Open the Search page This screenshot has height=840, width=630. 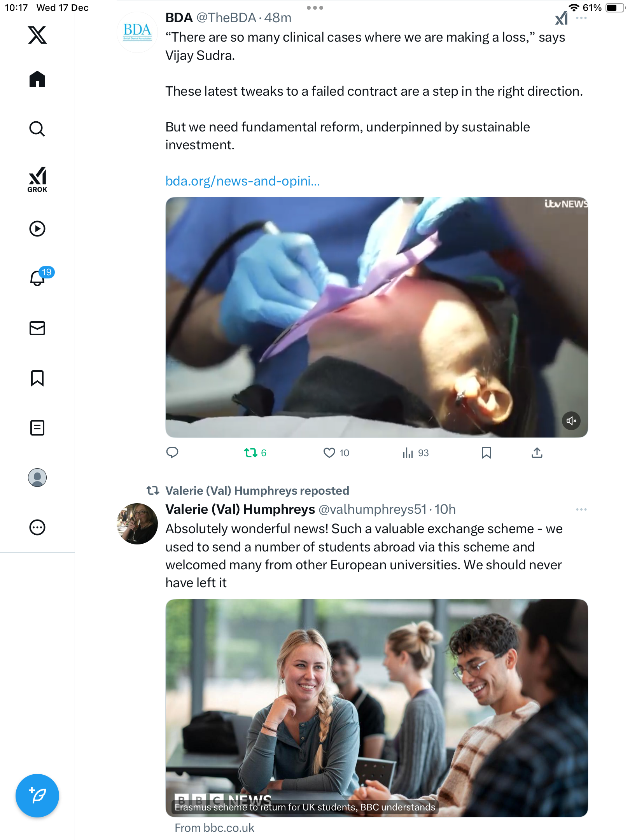point(37,129)
